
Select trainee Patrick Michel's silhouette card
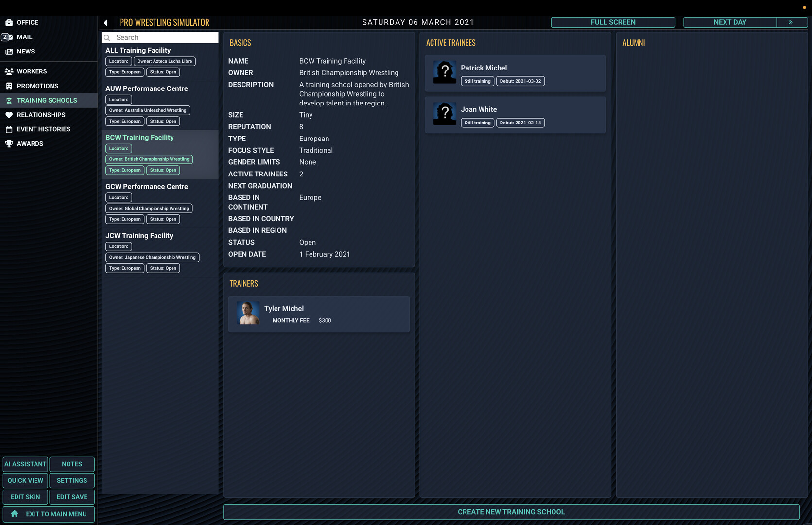tap(445, 72)
